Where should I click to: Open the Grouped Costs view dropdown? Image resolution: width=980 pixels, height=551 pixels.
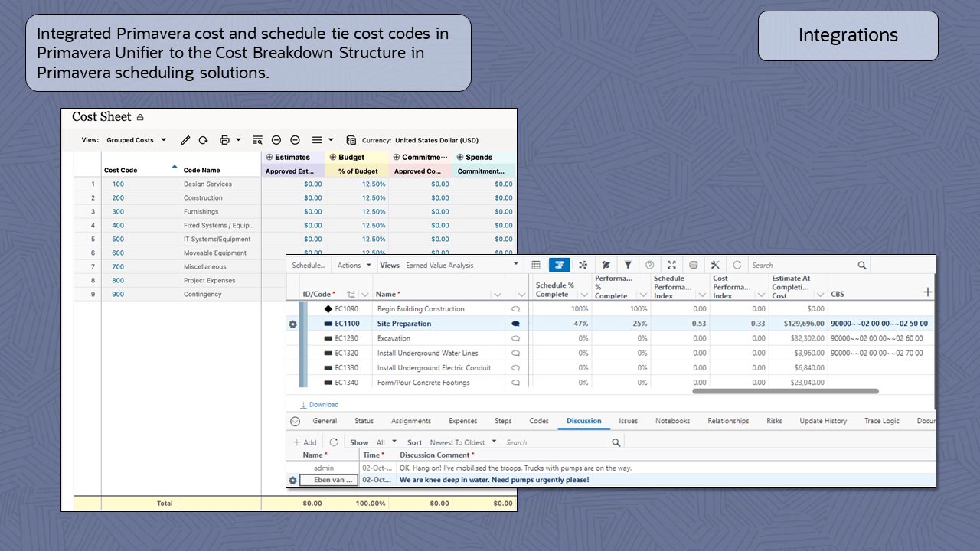coord(136,140)
